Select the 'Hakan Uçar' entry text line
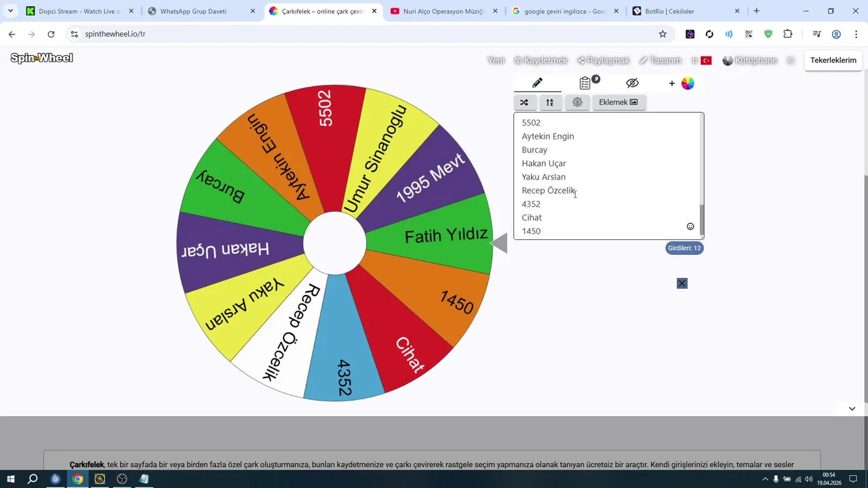Screen dimensions: 868x488 pyautogui.click(x=544, y=163)
